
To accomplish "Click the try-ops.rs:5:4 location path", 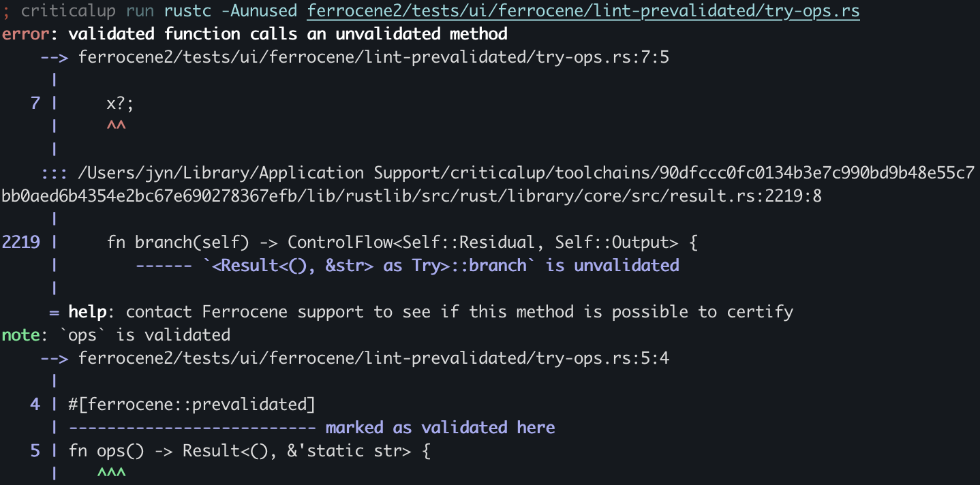I will (373, 358).
